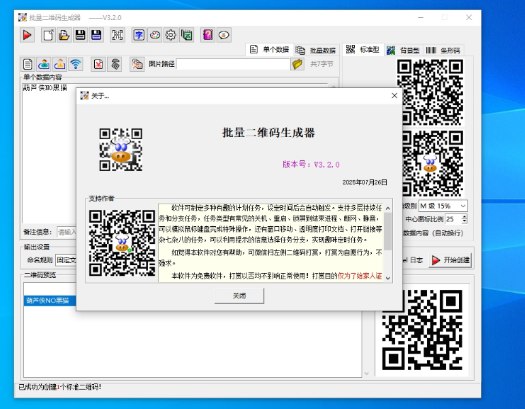Image resolution: width=525 pixels, height=409 pixels.
Task: Click inside the 图片路径 input field
Action: click(x=233, y=64)
